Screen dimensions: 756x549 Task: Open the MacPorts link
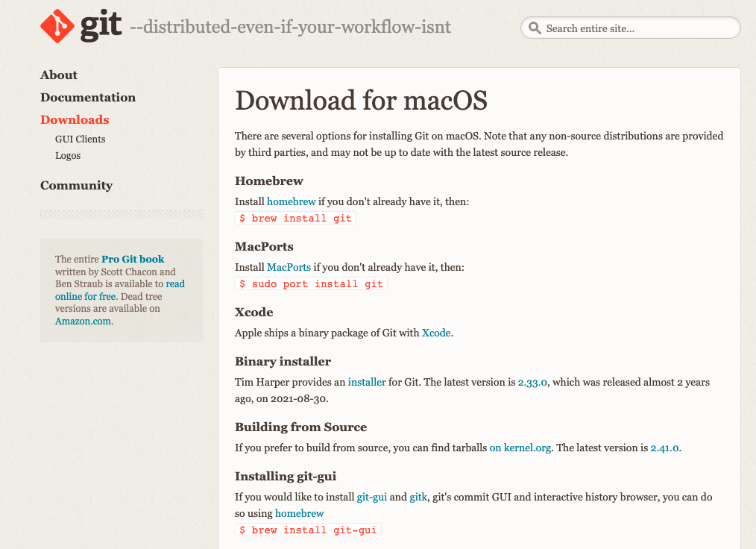289,267
